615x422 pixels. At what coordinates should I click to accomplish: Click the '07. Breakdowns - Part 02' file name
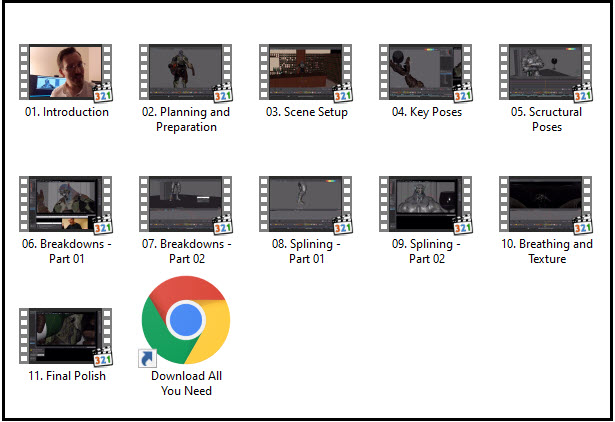tap(187, 251)
